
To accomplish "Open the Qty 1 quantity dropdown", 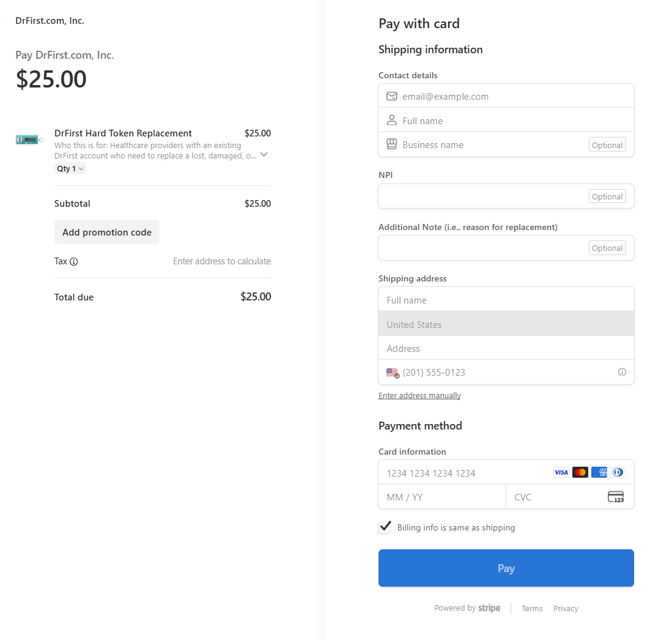I will click(70, 169).
